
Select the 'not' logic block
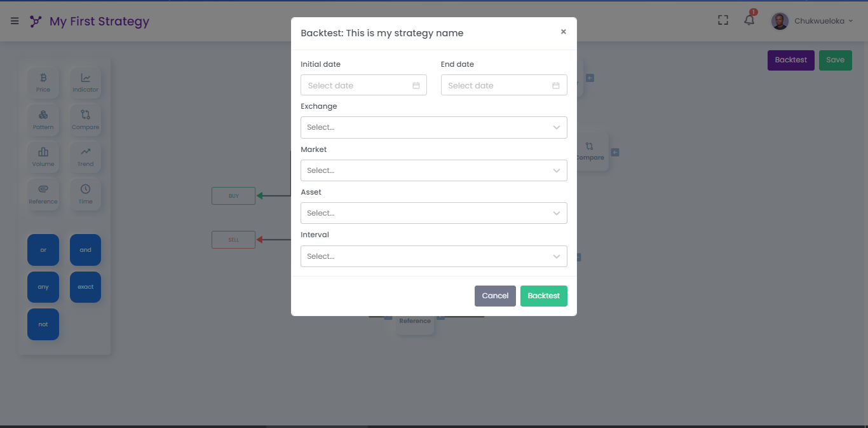tap(43, 324)
